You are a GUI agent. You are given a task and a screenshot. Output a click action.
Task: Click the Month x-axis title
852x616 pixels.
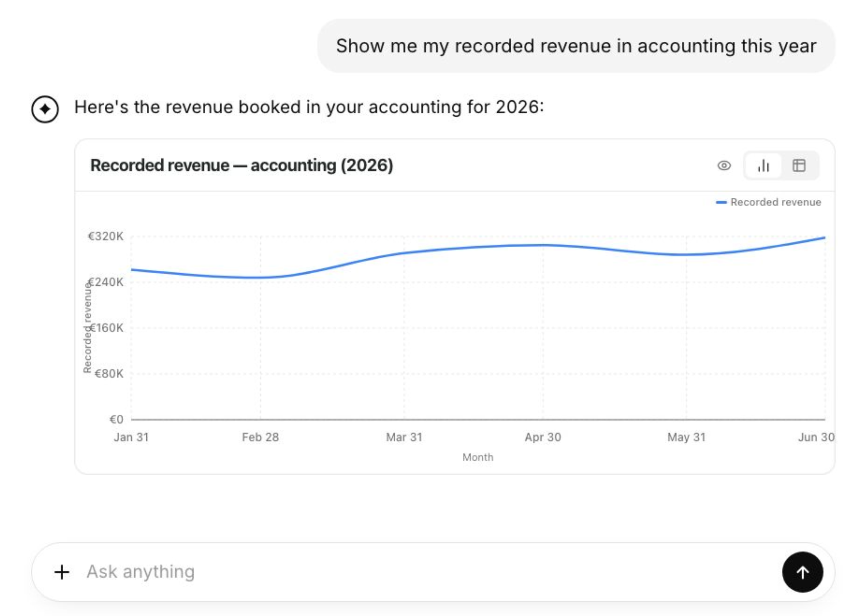click(478, 458)
